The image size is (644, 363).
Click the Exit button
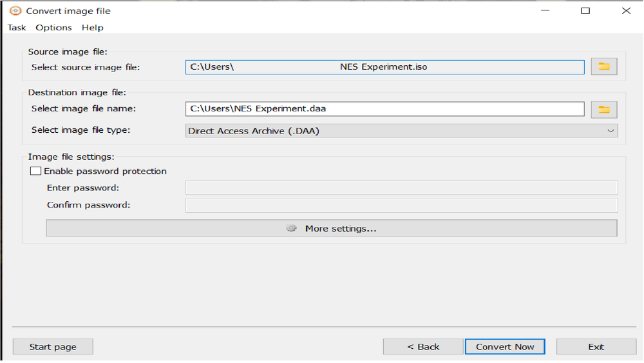[596, 346]
